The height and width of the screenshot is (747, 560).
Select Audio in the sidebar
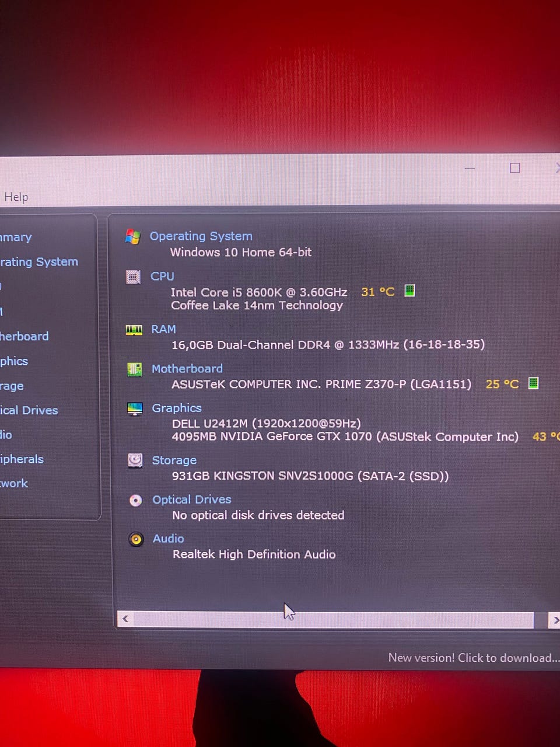(6, 434)
